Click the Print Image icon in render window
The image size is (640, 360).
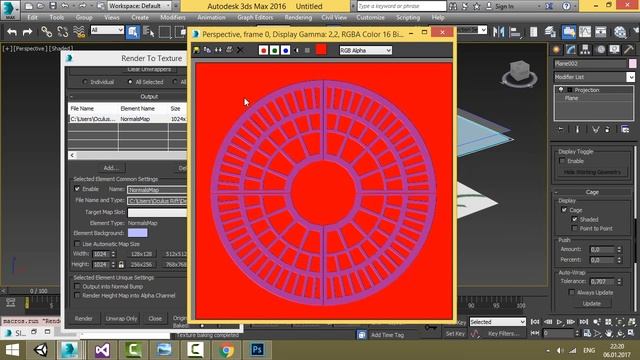(229, 50)
